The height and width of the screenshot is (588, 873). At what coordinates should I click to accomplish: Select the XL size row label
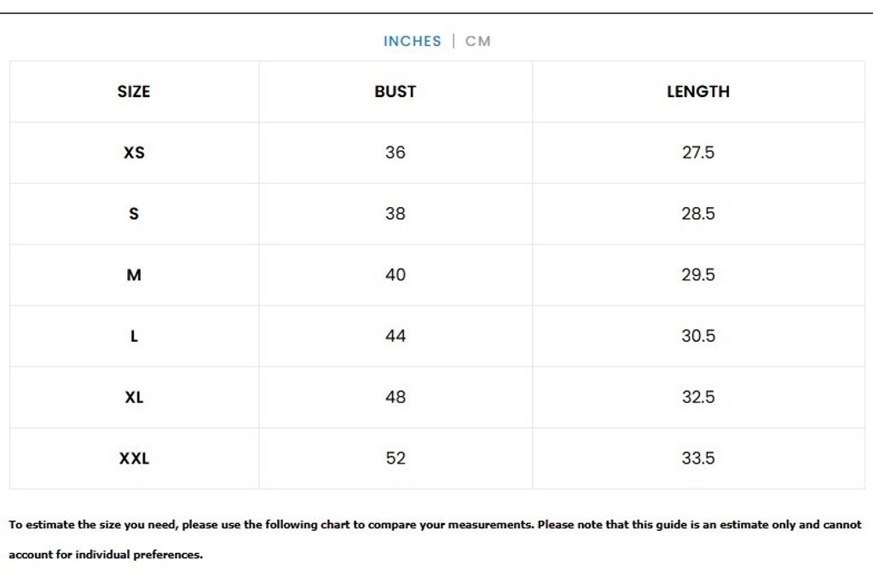[134, 397]
